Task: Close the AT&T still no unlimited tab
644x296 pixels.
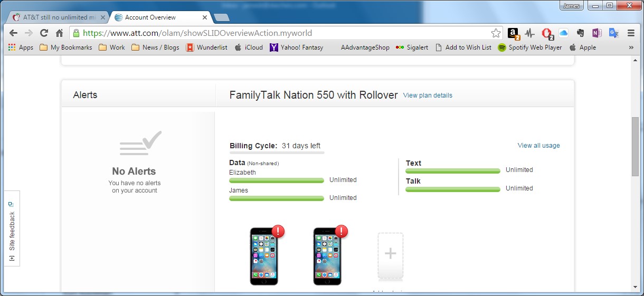Action: click(x=103, y=17)
